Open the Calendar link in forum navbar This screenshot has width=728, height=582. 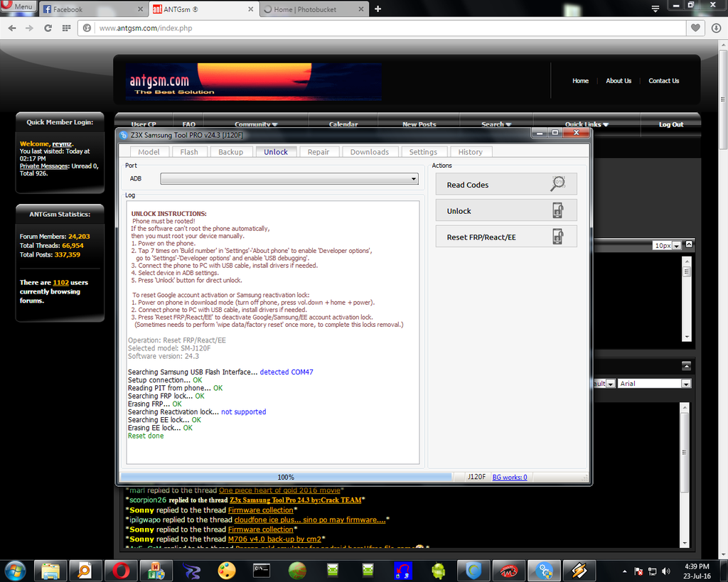coord(343,124)
